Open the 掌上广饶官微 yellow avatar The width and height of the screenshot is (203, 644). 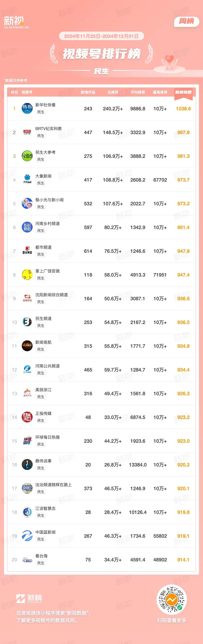(27, 275)
